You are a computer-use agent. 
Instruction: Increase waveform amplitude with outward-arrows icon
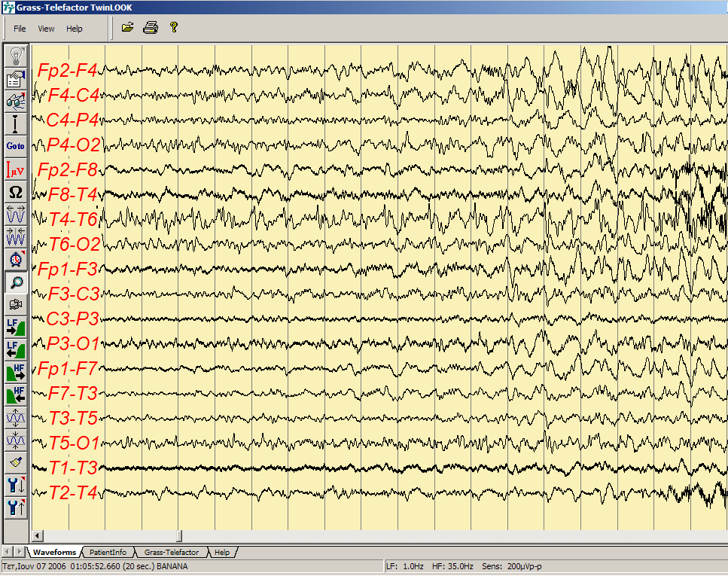[x=16, y=418]
